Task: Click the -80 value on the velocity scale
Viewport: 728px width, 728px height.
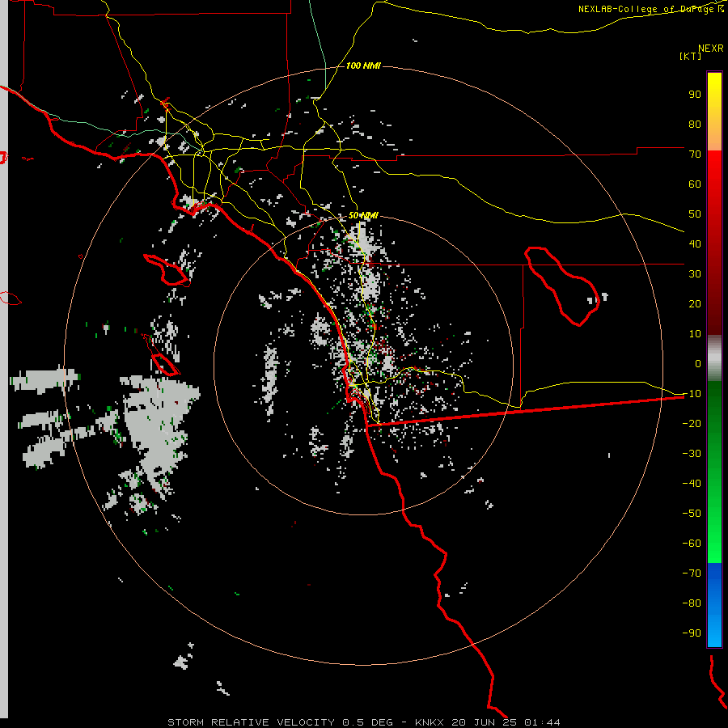Action: (x=692, y=603)
